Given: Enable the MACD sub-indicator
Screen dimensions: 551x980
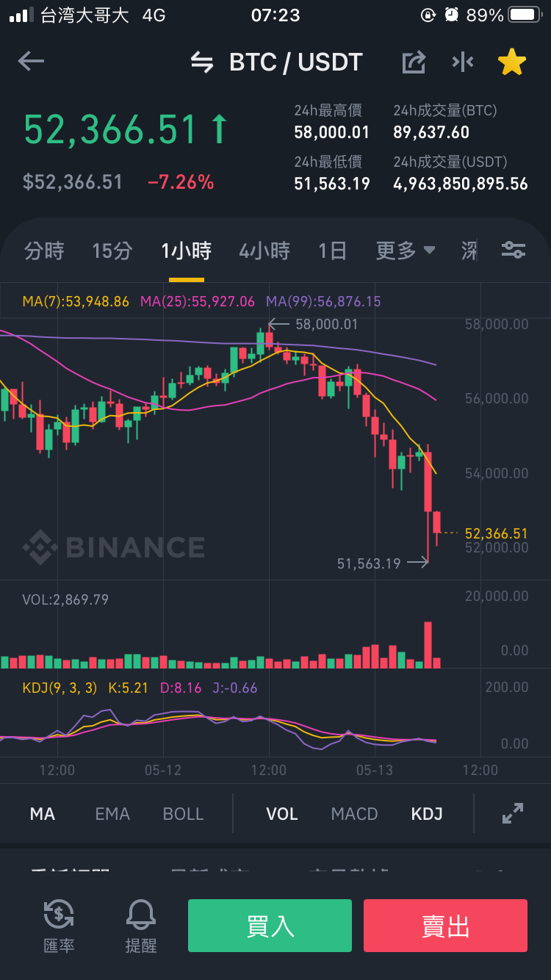Looking at the screenshot, I should click(x=354, y=814).
